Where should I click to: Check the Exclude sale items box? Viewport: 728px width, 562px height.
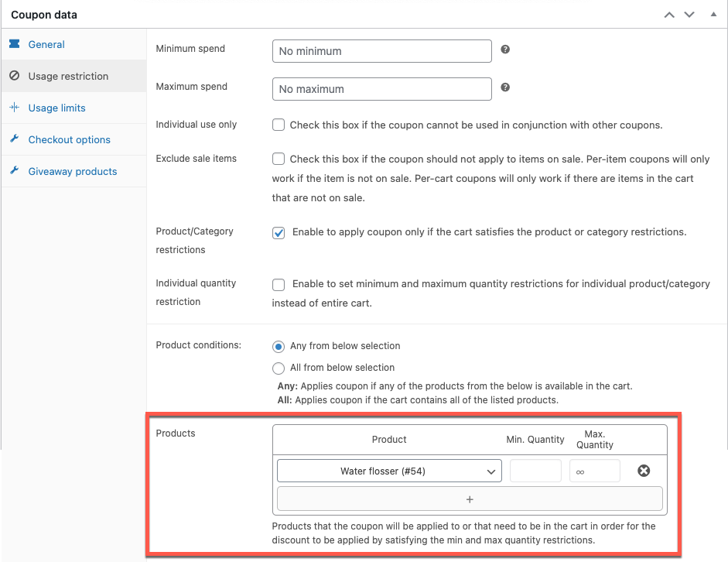click(x=278, y=159)
